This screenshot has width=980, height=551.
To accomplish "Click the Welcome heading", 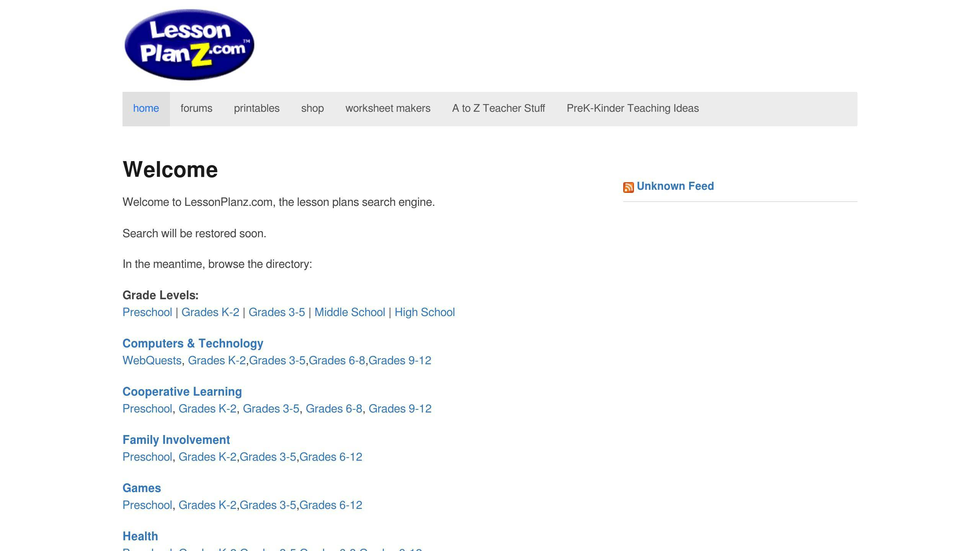I will click(x=170, y=170).
